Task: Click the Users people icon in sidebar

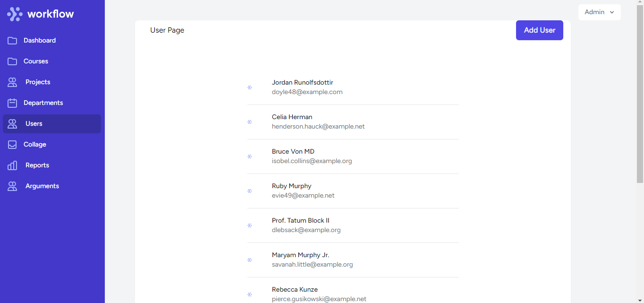Action: click(12, 123)
